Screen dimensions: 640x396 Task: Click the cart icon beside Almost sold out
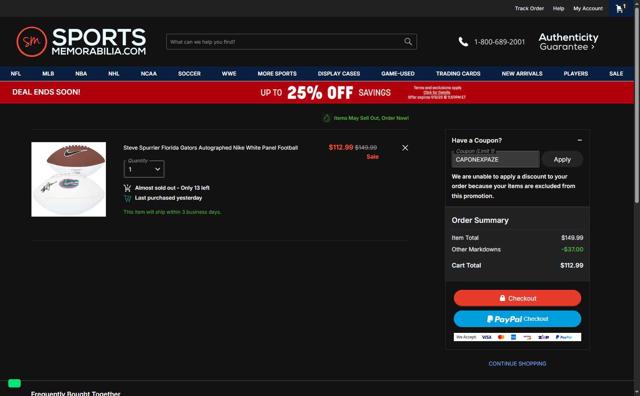coord(127,188)
